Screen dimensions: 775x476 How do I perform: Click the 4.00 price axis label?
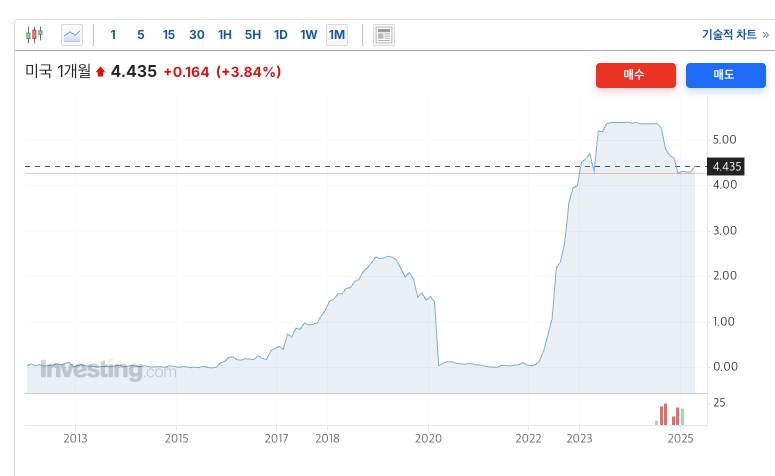(725, 185)
